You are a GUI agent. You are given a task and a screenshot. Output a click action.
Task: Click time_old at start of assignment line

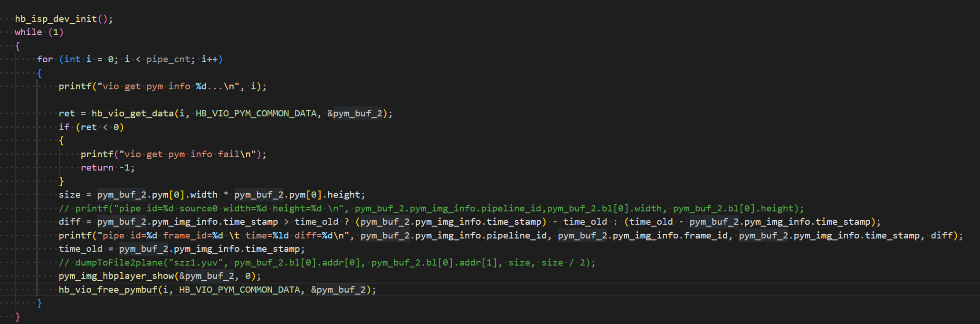[80, 249]
